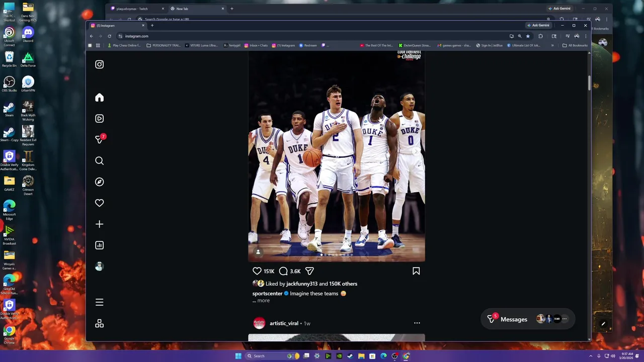644x362 pixels.
Task: Go to Home feed in sidebar
Action: 99,98
